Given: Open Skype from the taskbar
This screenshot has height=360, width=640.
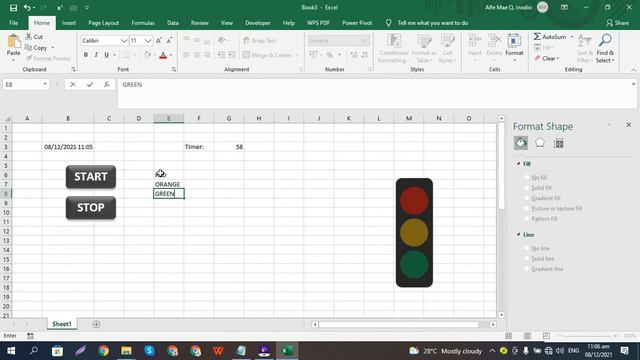Looking at the screenshot, I should coord(149,351).
